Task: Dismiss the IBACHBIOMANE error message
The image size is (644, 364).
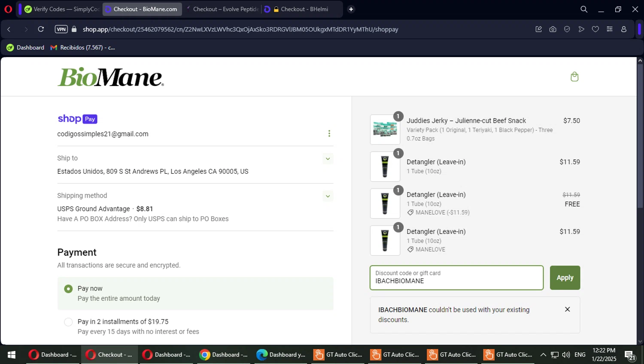Action: pos(567,309)
